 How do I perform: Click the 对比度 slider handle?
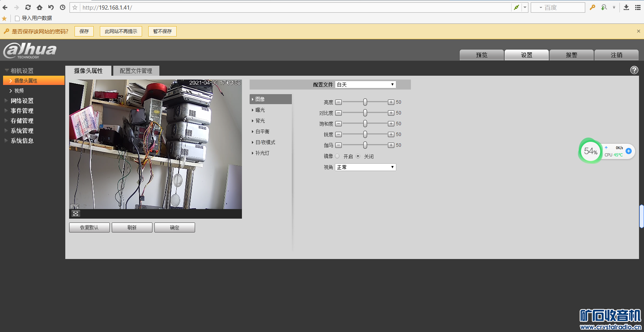click(x=365, y=113)
